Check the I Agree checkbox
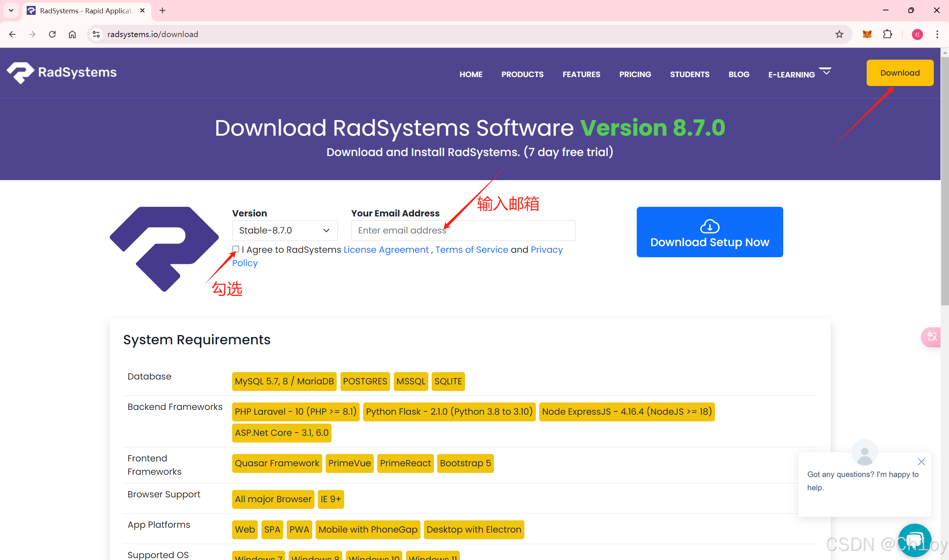The height and width of the screenshot is (560, 949). click(x=236, y=249)
